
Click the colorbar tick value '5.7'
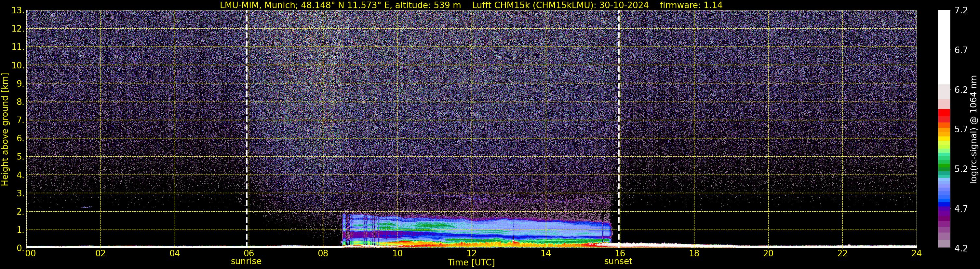point(961,129)
